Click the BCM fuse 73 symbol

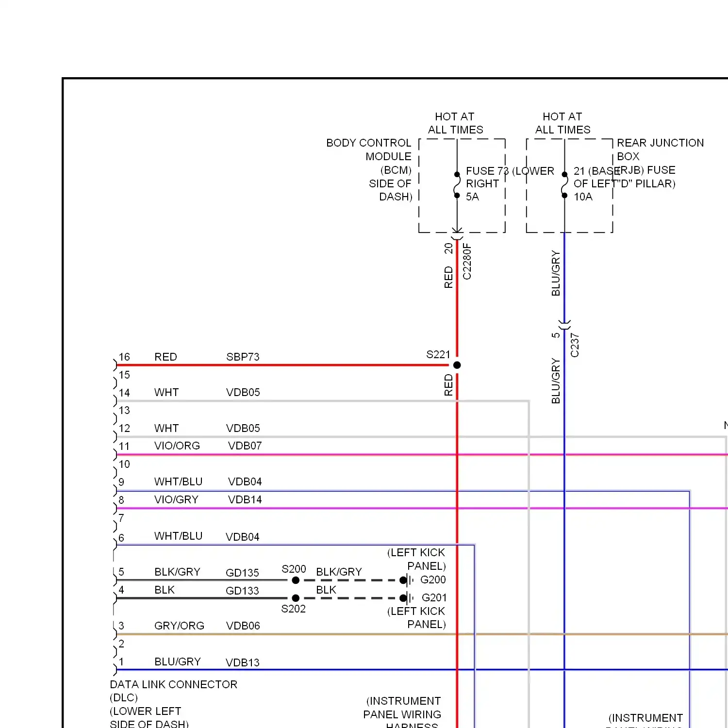[x=457, y=185]
